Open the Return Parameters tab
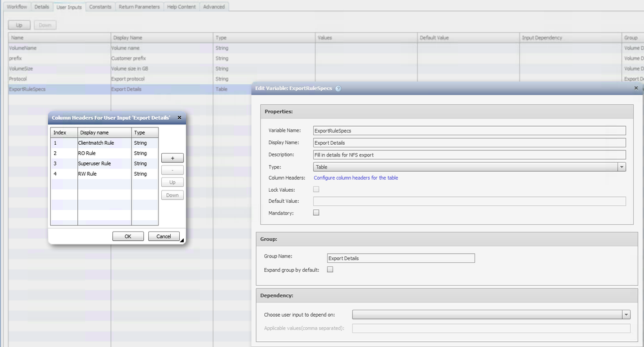The width and height of the screenshot is (644, 347). pos(139,6)
